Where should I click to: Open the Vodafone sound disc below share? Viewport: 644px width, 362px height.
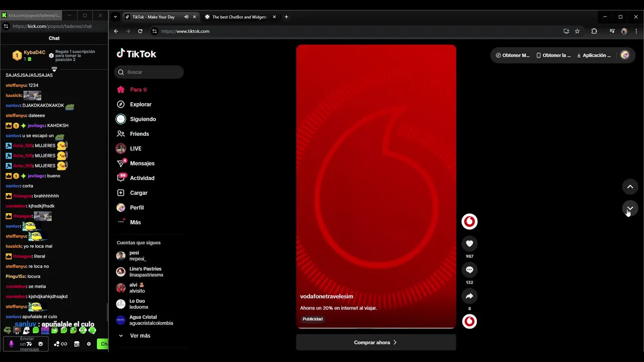click(469, 321)
